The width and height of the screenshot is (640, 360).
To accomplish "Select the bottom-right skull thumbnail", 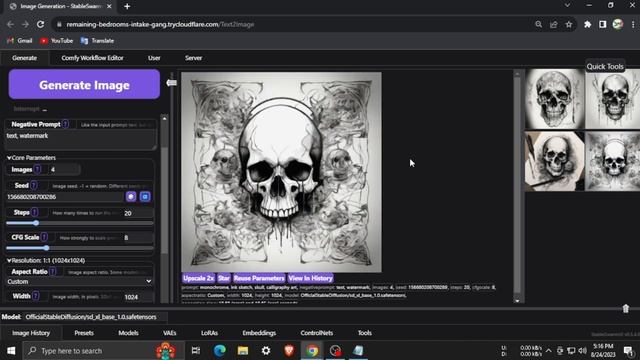I will pyautogui.click(x=613, y=161).
